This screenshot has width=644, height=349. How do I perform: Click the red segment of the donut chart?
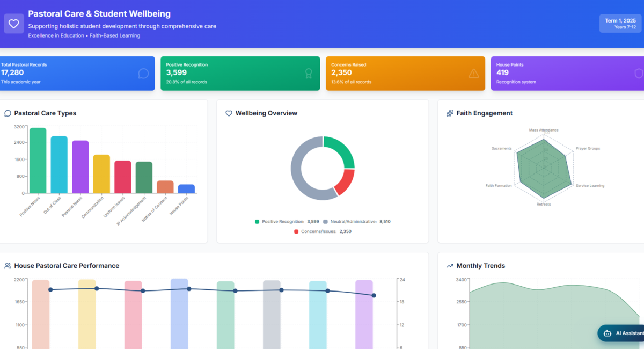(345, 182)
